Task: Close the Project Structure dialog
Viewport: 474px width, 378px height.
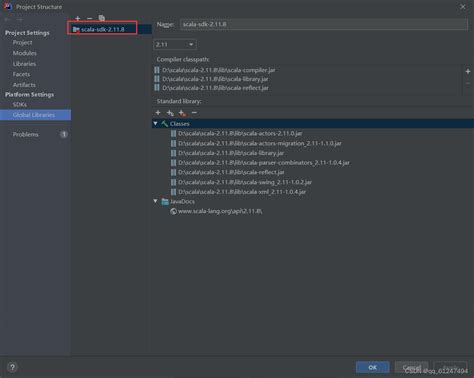Action: (x=463, y=7)
